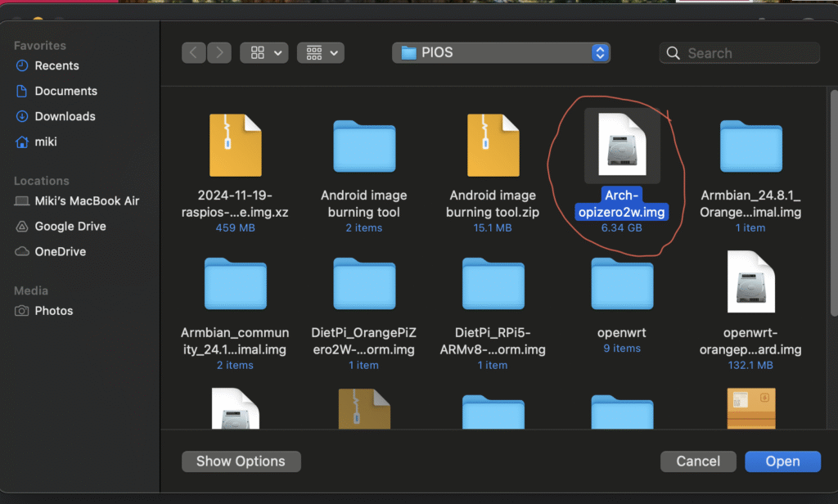Navigate back with the left chevron
838x504 pixels.
[193, 53]
